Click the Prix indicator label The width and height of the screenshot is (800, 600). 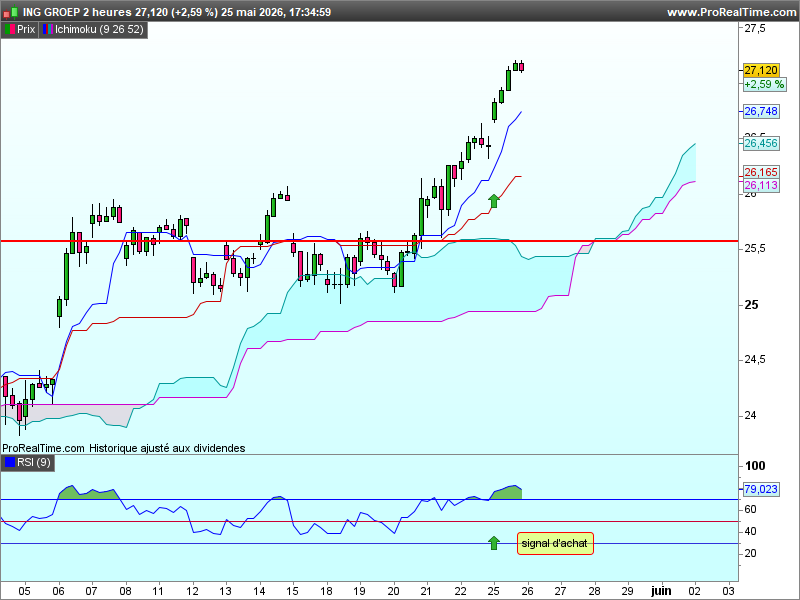click(20, 30)
